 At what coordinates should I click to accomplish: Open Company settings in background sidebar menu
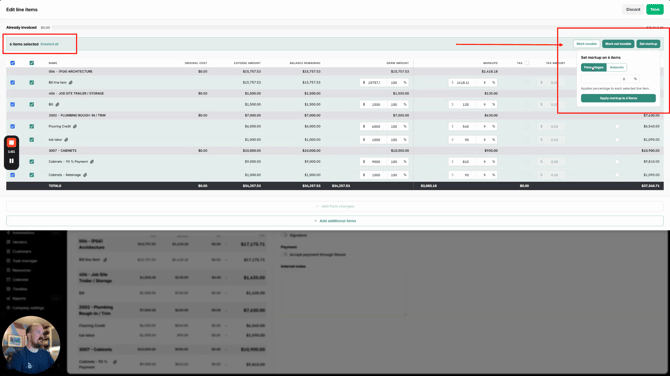28,308
